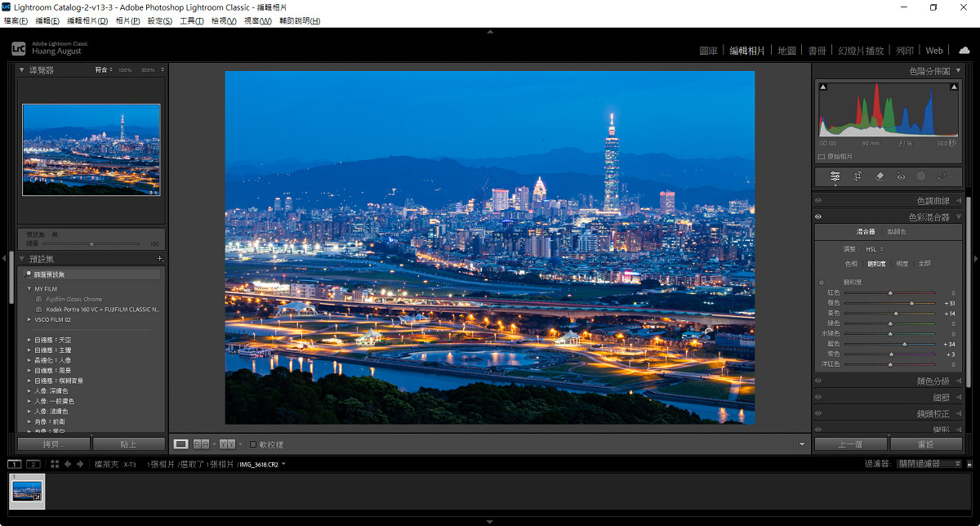Enable the 軟校樣 soft proofing checkbox
This screenshot has height=526, width=980.
coord(253,444)
